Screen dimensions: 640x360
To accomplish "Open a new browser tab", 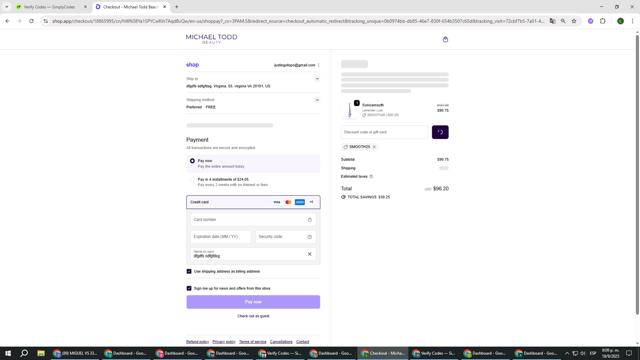I will pos(177,7).
